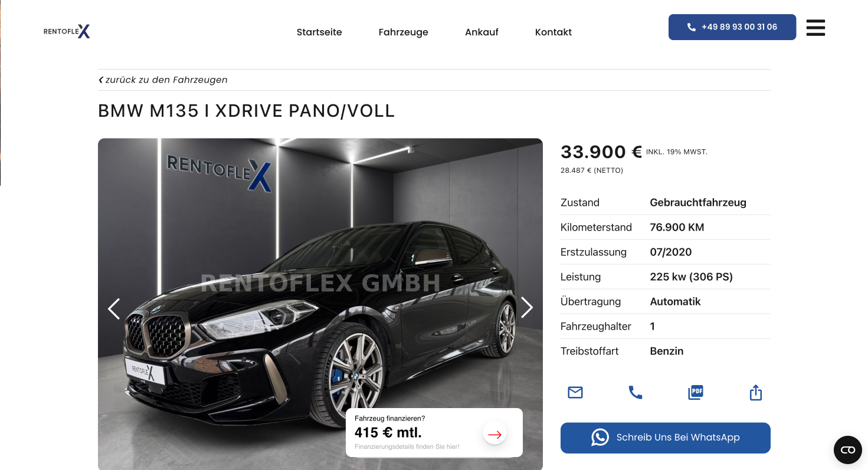Click the share icon
The width and height of the screenshot is (868, 470).
[x=756, y=393]
